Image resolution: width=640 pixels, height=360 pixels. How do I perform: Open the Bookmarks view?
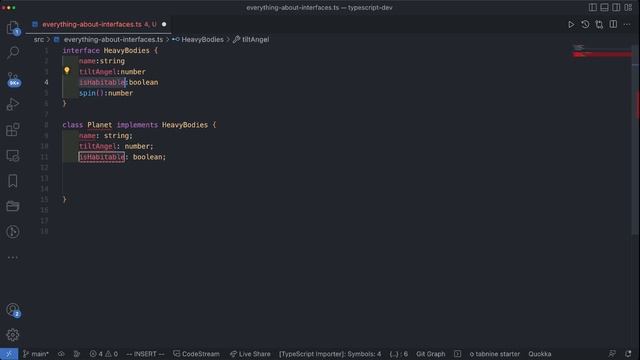[x=13, y=181]
